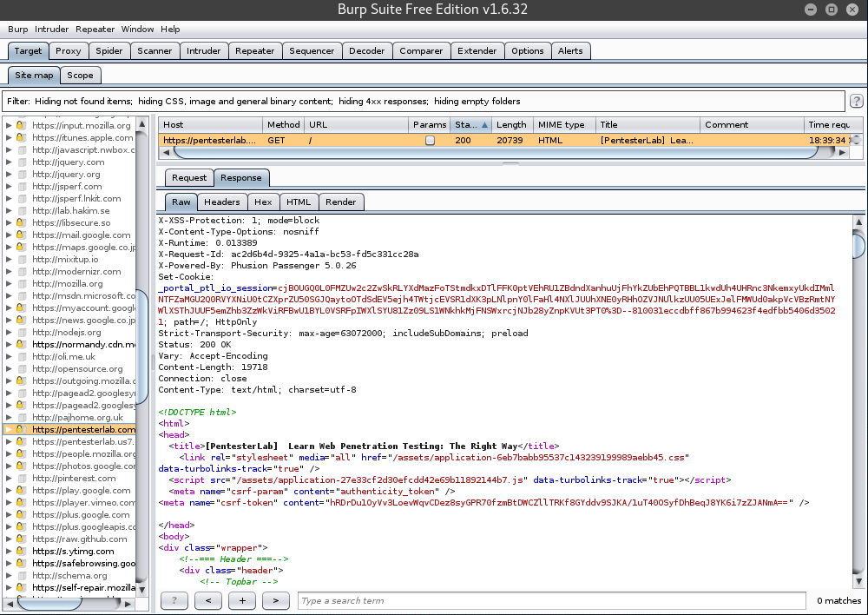868x615 pixels.
Task: Click the page icon beside http://jquery.org
Action: click(x=23, y=174)
